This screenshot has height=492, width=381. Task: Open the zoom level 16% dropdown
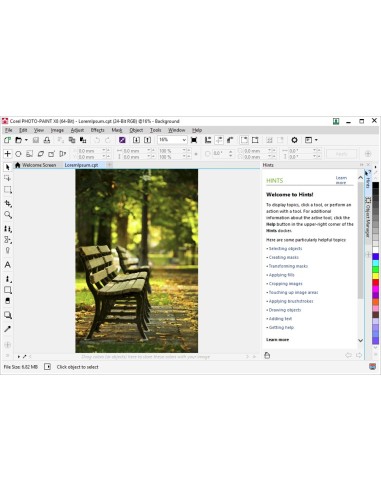click(x=184, y=140)
